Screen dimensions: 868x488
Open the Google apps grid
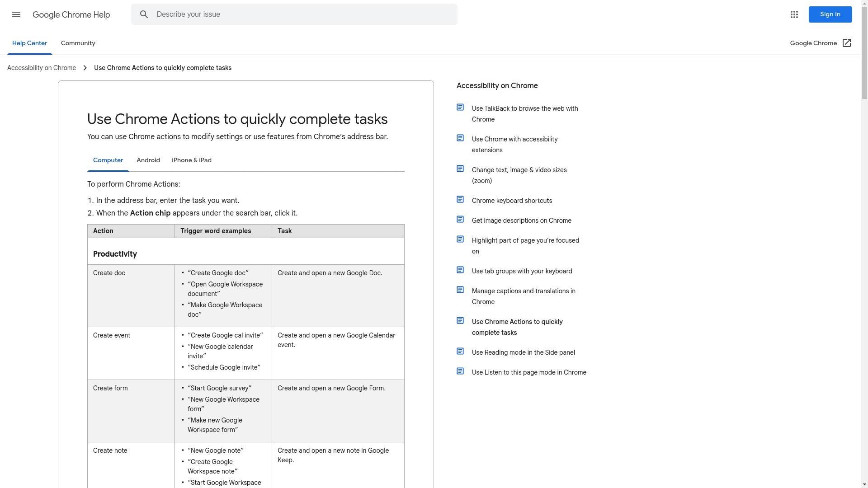pyautogui.click(x=794, y=14)
